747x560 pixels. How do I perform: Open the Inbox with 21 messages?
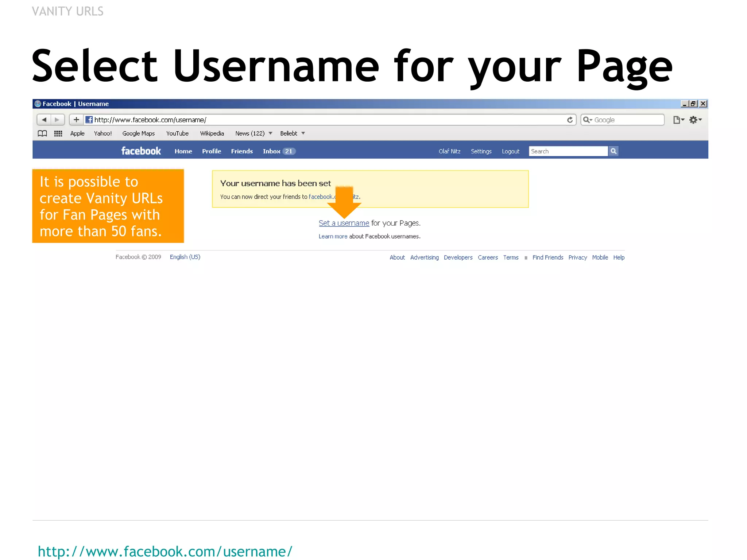pos(279,151)
